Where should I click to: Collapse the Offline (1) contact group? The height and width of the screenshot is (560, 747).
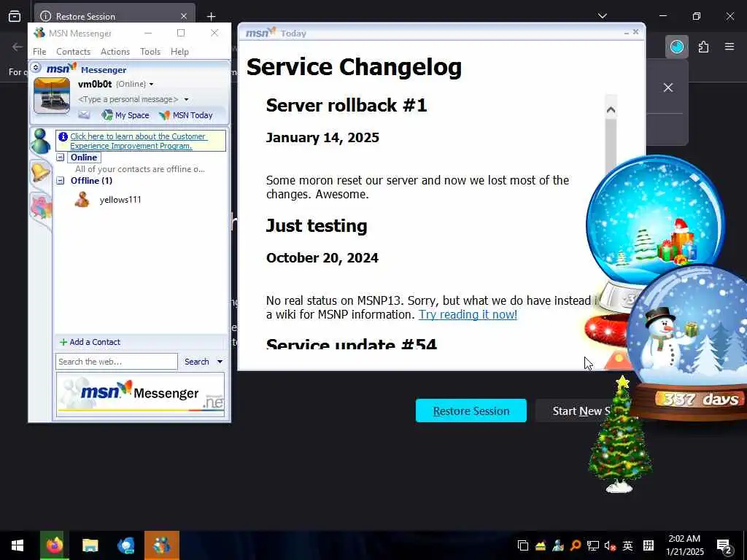[61, 181]
